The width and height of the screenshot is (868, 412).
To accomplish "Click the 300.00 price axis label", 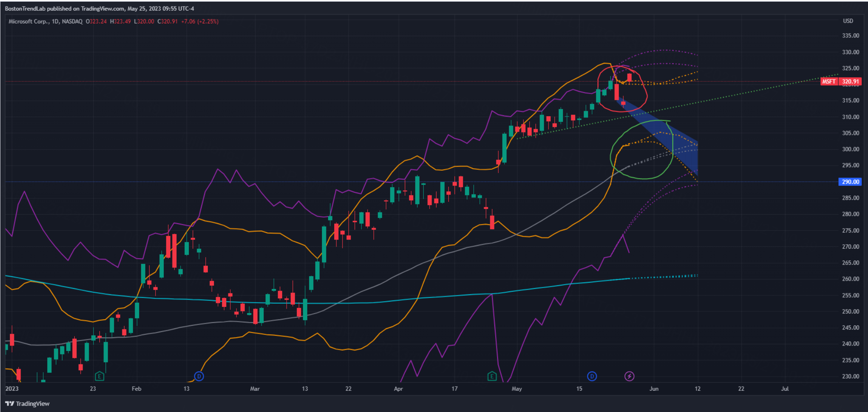I will point(850,149).
